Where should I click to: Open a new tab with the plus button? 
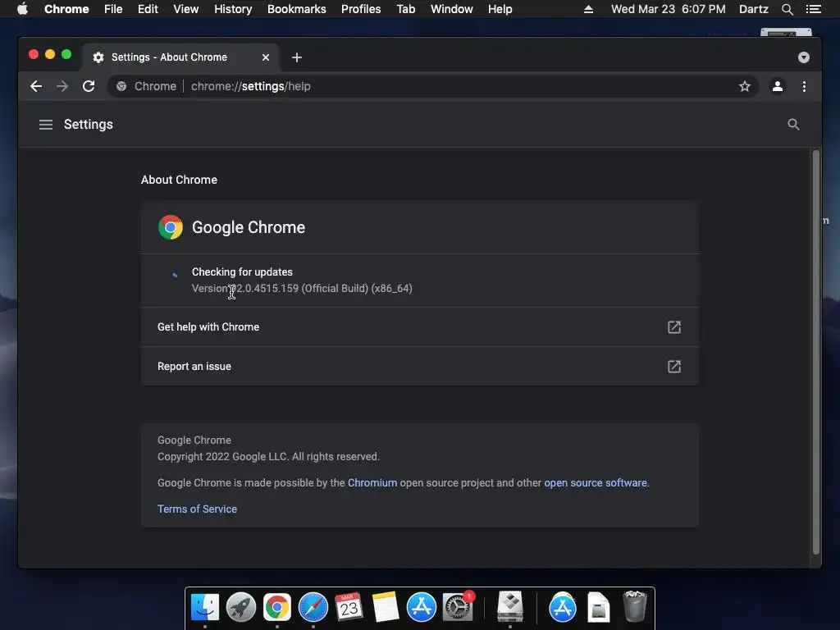click(297, 57)
